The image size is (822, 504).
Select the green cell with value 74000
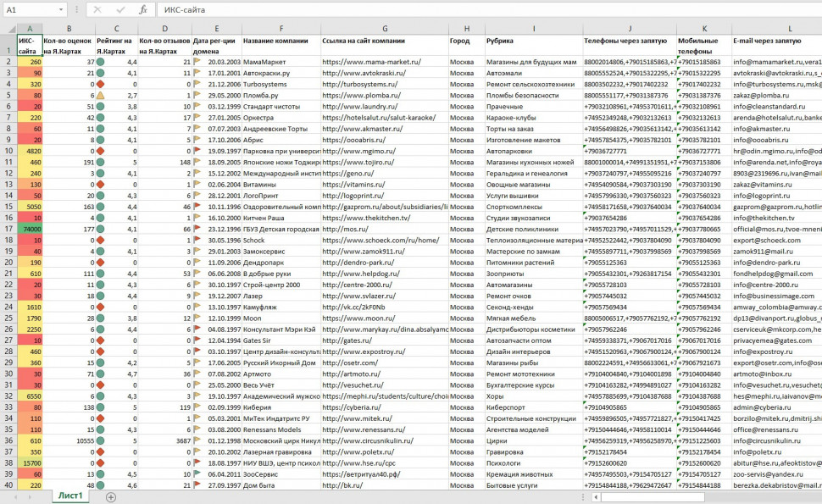pyautogui.click(x=30, y=229)
